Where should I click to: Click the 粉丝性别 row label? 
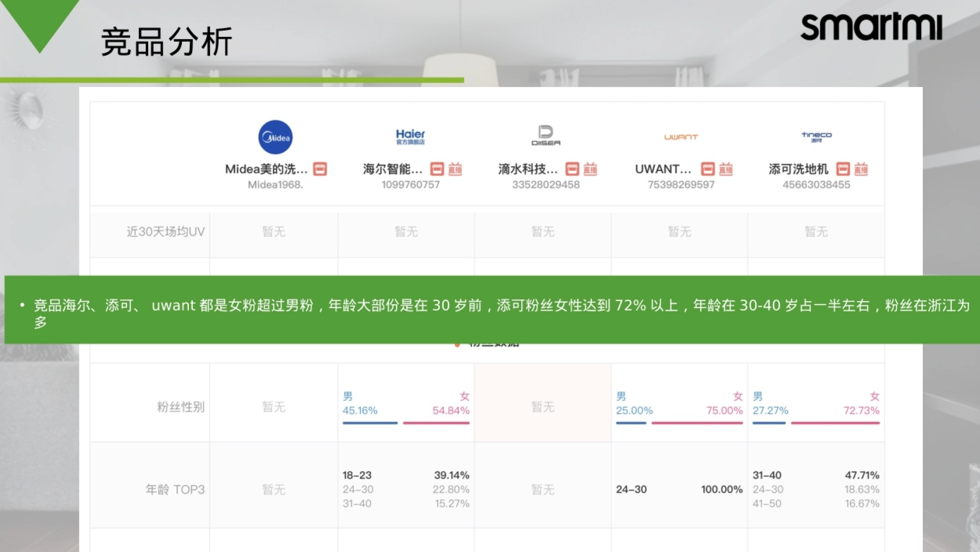pyautogui.click(x=180, y=407)
